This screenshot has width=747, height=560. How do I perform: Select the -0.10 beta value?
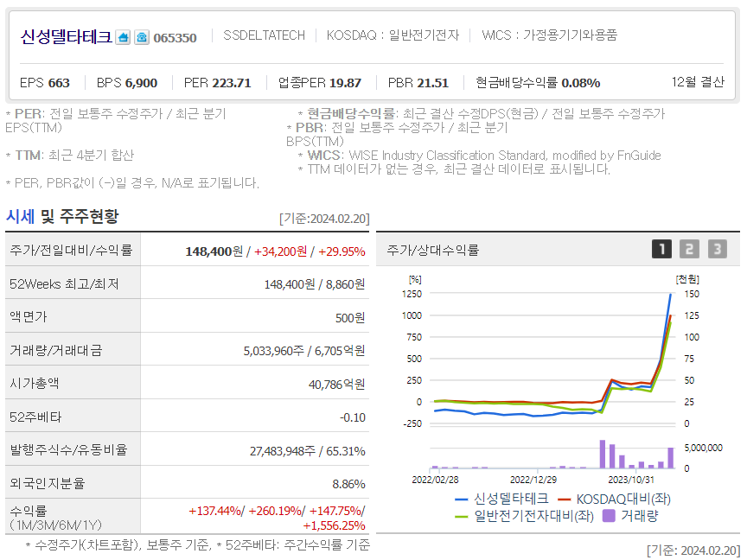pos(353,417)
